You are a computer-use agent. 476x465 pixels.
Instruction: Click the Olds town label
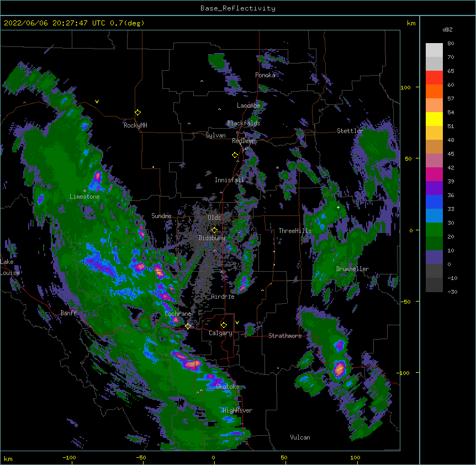click(x=214, y=218)
